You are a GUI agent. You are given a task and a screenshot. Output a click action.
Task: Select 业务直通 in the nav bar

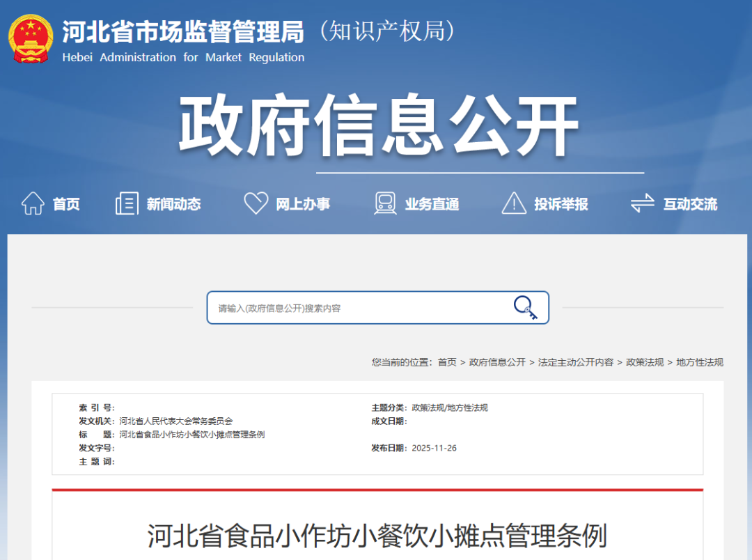[432, 204]
